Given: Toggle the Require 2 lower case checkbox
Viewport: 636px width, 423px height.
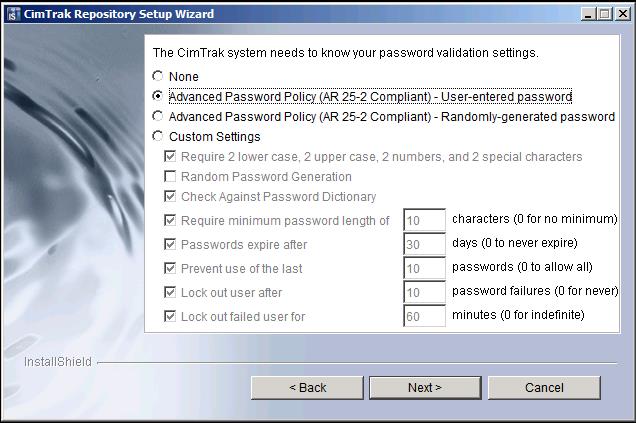Looking at the screenshot, I should pyautogui.click(x=171, y=157).
